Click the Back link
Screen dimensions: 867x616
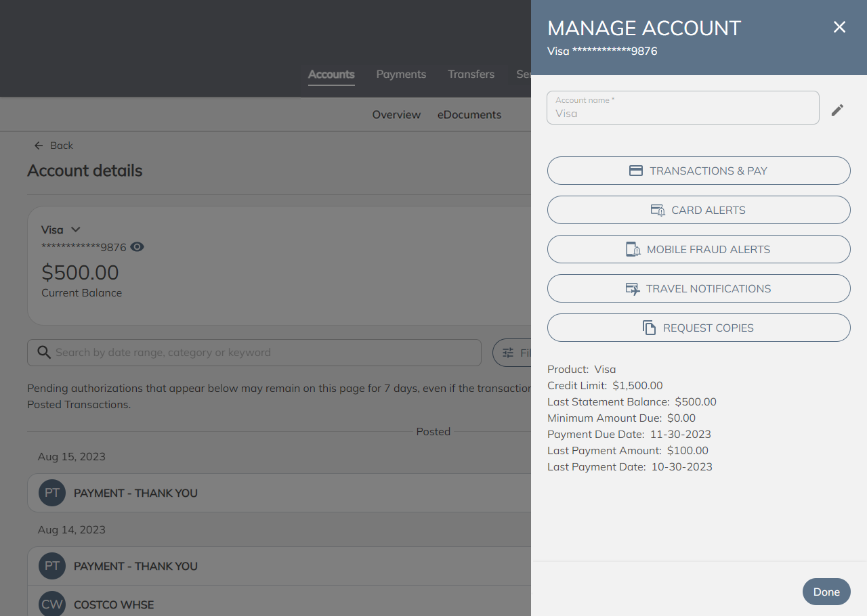click(54, 146)
